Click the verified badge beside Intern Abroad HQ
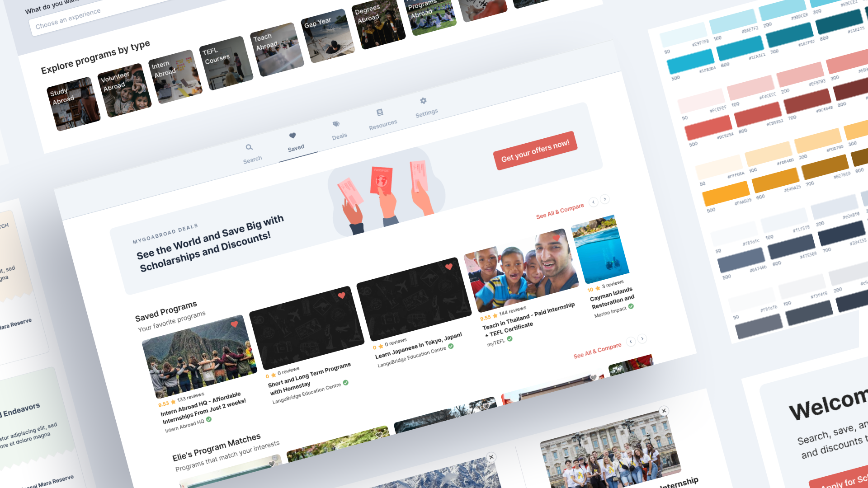Screen dimensions: 868x488 point(209,419)
